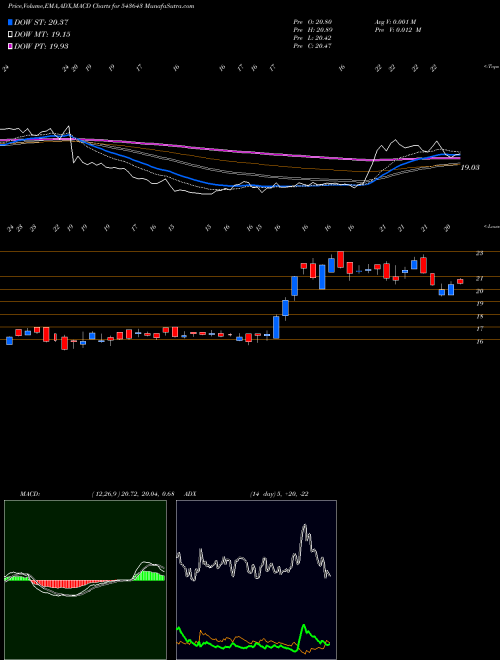Viewport: 500px width, 660px height.
Task: Click the blue DOW ST legend swatch
Action: [x=10, y=22]
